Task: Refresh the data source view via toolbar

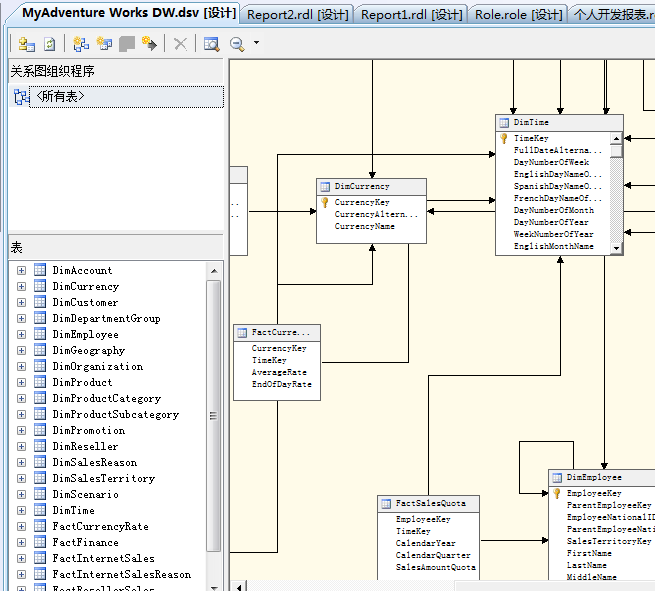Action: (x=50, y=43)
